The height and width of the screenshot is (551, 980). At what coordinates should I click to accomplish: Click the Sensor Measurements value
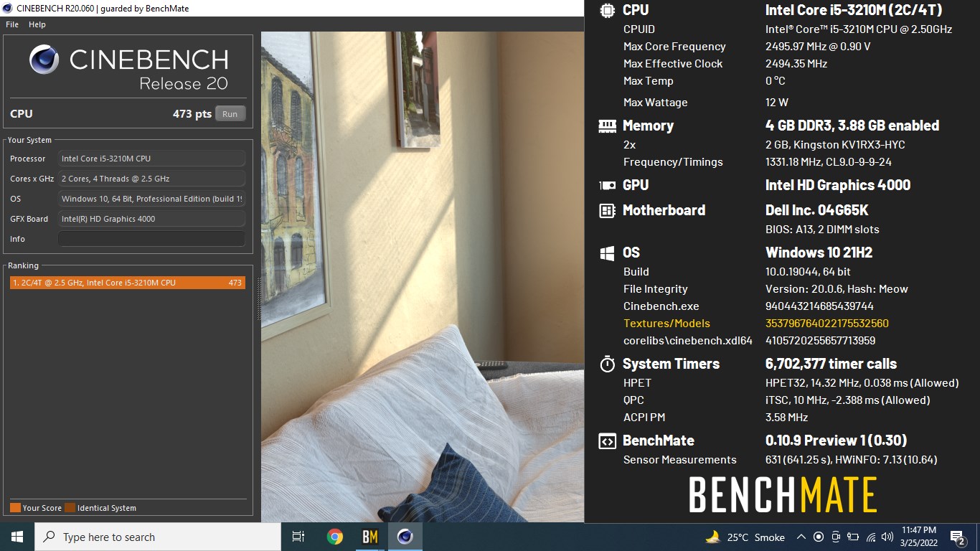click(851, 460)
